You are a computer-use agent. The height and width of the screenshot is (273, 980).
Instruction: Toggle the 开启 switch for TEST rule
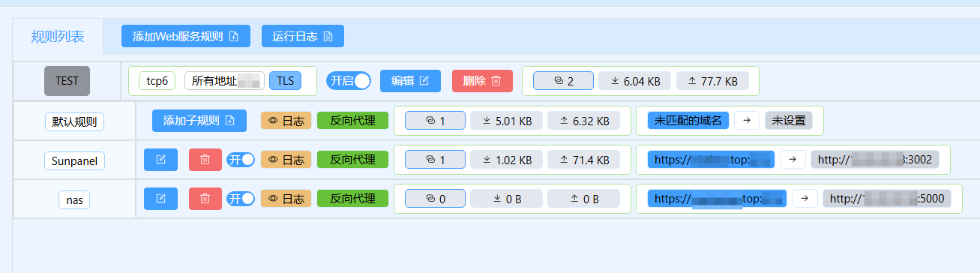tap(349, 81)
